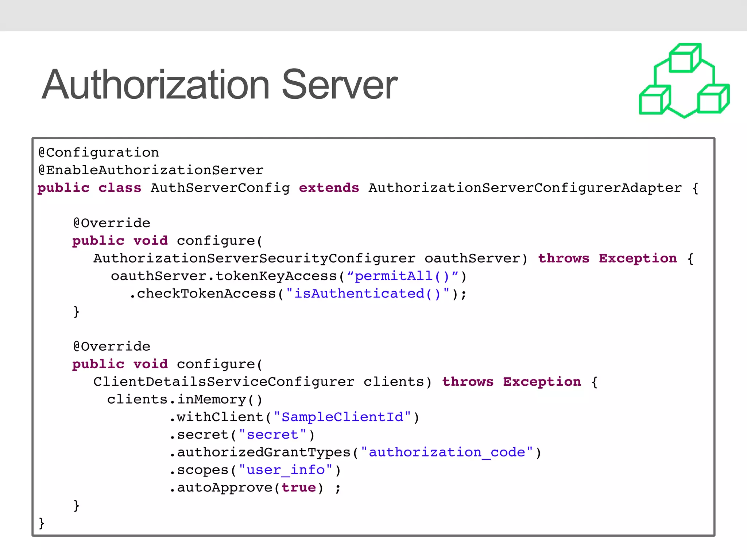Select the "@Configuration" annotation line

98,152
